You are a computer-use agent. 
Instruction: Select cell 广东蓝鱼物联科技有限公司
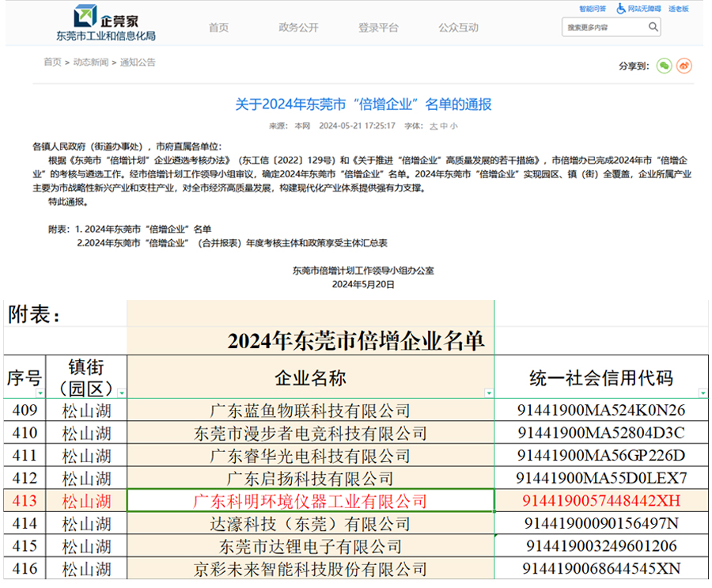tap(311, 411)
